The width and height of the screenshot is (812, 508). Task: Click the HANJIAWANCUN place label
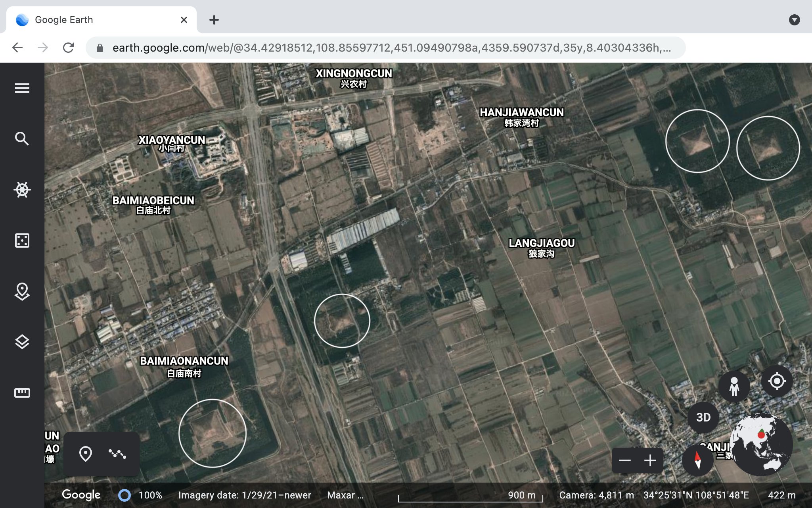522,117
